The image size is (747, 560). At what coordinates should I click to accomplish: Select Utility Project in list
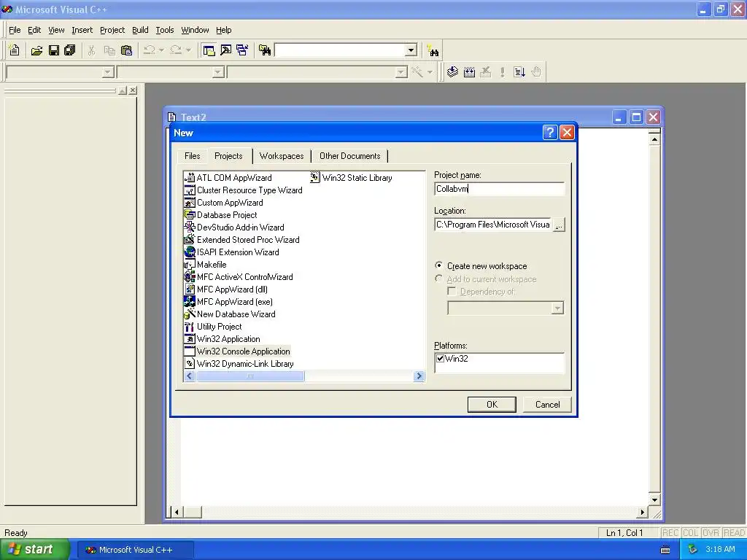pyautogui.click(x=213, y=327)
